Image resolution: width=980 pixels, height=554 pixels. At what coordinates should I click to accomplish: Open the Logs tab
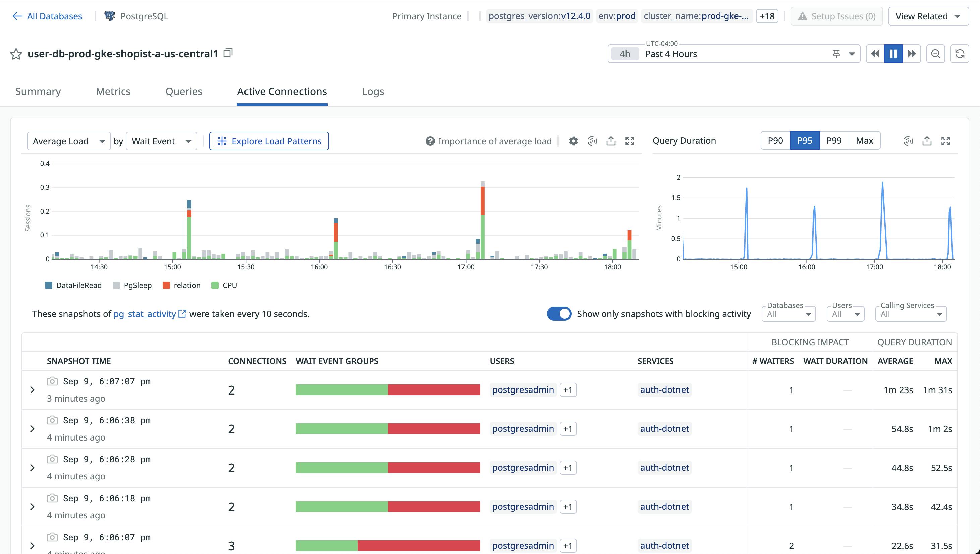point(372,91)
